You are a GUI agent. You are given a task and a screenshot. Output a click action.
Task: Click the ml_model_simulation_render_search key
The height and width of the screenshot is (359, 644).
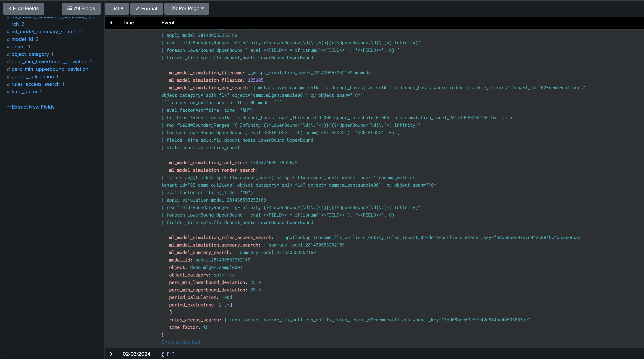(212, 170)
